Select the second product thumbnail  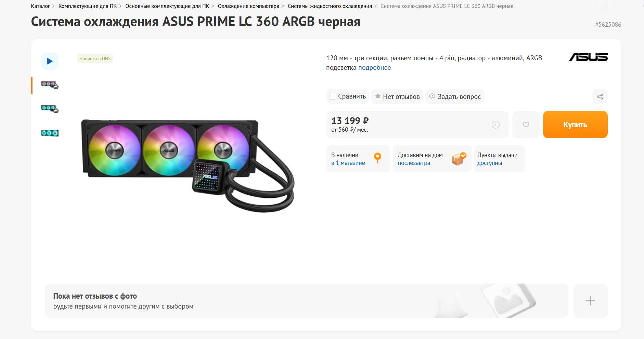point(50,109)
